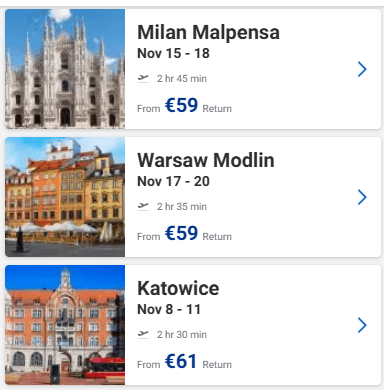Click the plane icon beside 2 hr 45 min
This screenshot has height=390, width=384.
pyautogui.click(x=143, y=79)
